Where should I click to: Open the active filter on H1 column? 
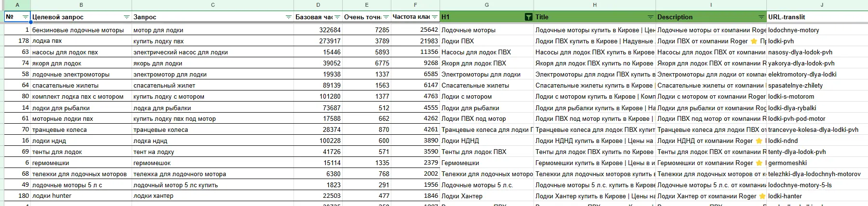coord(528,17)
